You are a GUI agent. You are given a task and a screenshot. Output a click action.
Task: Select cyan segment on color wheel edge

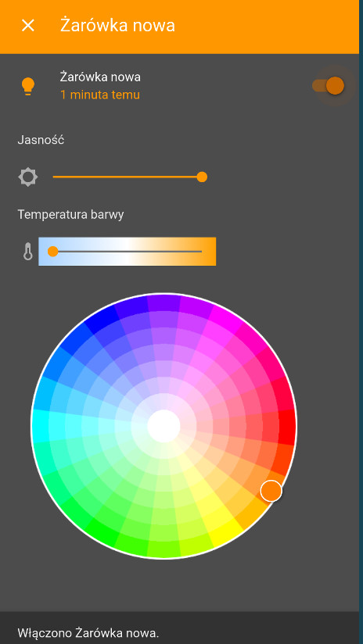[40, 426]
